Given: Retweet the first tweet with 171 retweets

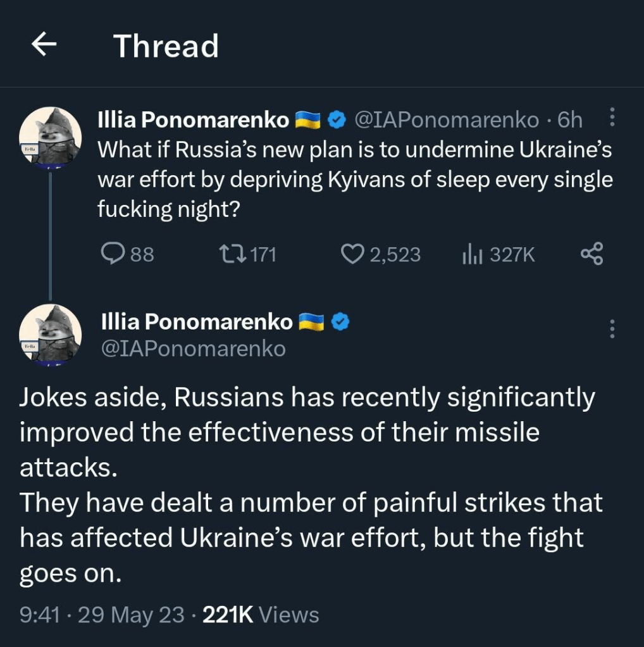Looking at the screenshot, I should [247, 254].
